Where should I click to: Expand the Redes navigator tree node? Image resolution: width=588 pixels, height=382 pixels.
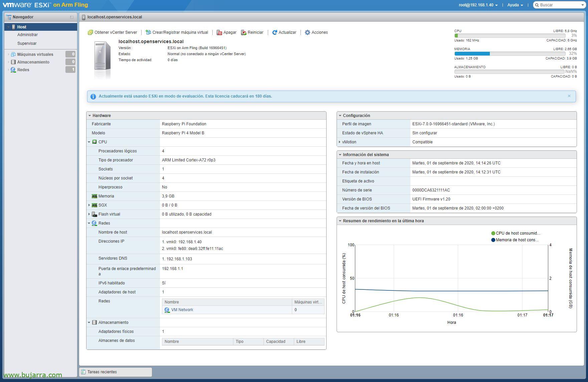pyautogui.click(x=8, y=70)
